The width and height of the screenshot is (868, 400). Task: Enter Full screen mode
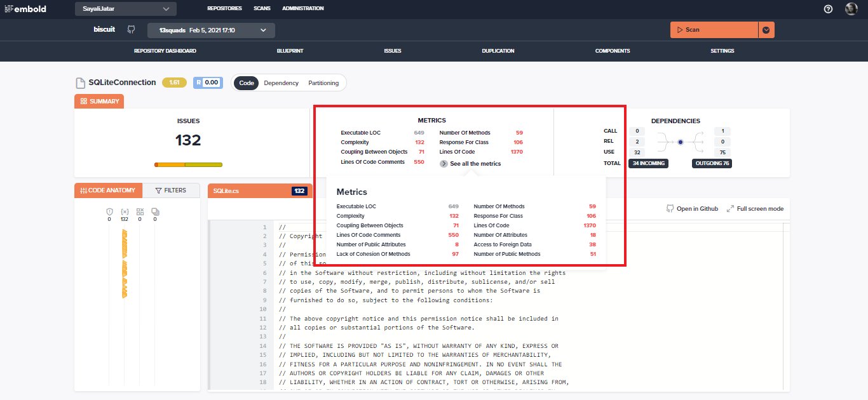(x=755, y=209)
